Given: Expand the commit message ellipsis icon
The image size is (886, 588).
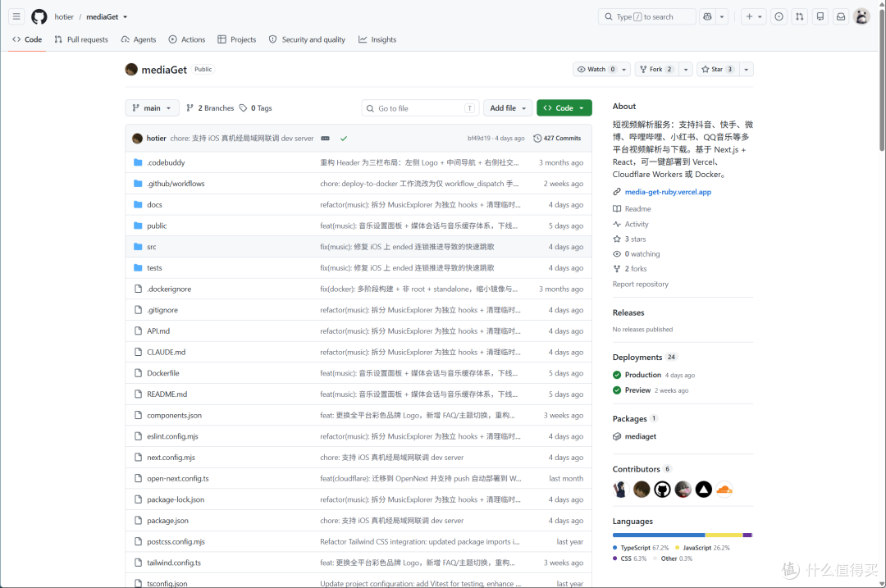Looking at the screenshot, I should [325, 139].
